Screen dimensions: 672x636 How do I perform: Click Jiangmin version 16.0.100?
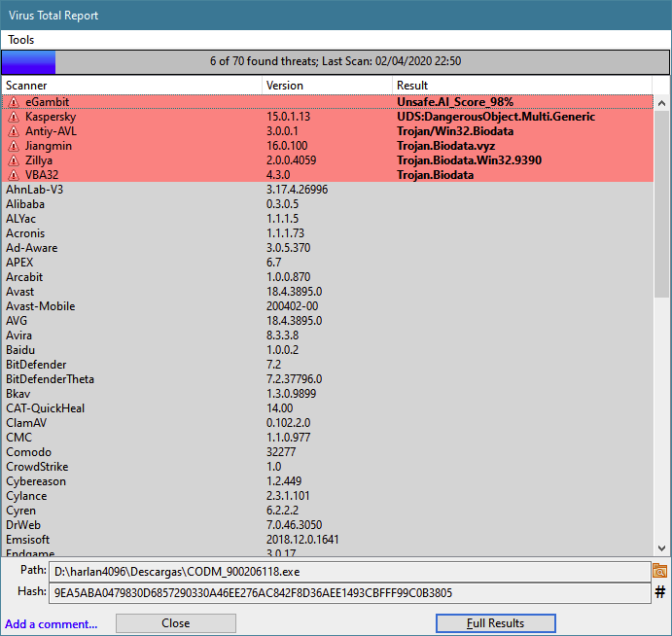(287, 146)
